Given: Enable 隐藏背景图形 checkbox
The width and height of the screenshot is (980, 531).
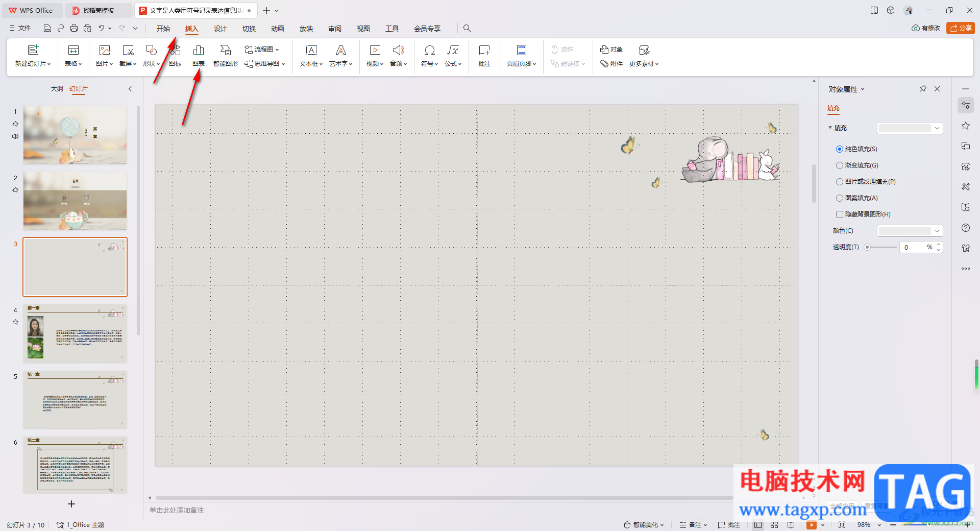Looking at the screenshot, I should point(840,214).
